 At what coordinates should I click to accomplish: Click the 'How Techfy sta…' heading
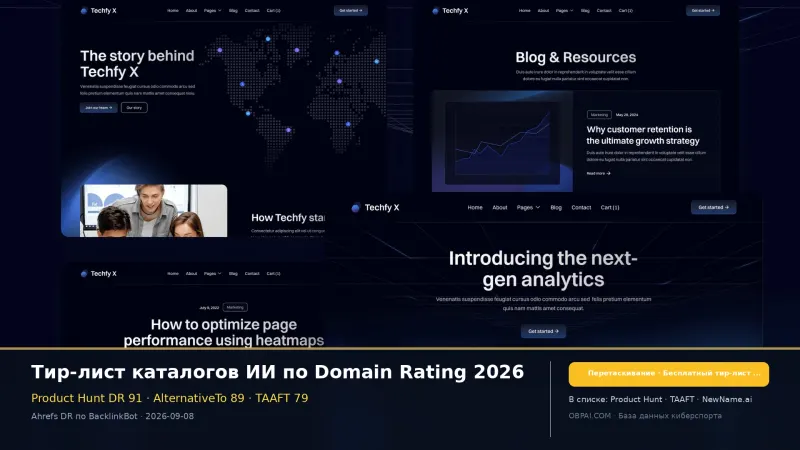pyautogui.click(x=288, y=218)
